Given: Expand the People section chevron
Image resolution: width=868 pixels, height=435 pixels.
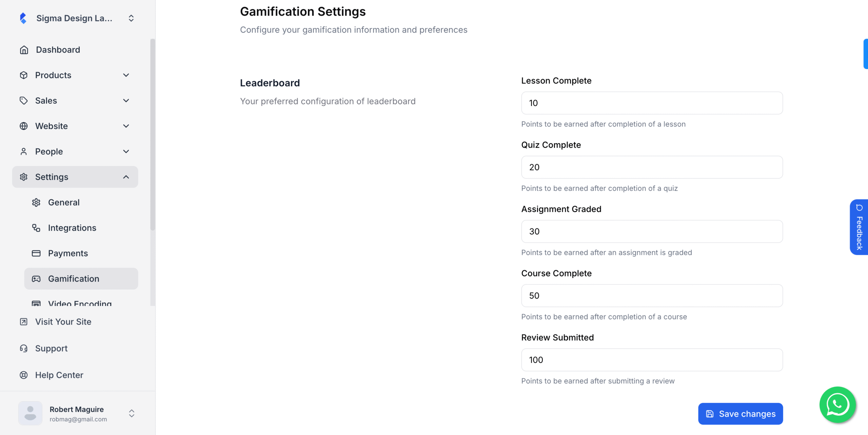Looking at the screenshot, I should 126,151.
